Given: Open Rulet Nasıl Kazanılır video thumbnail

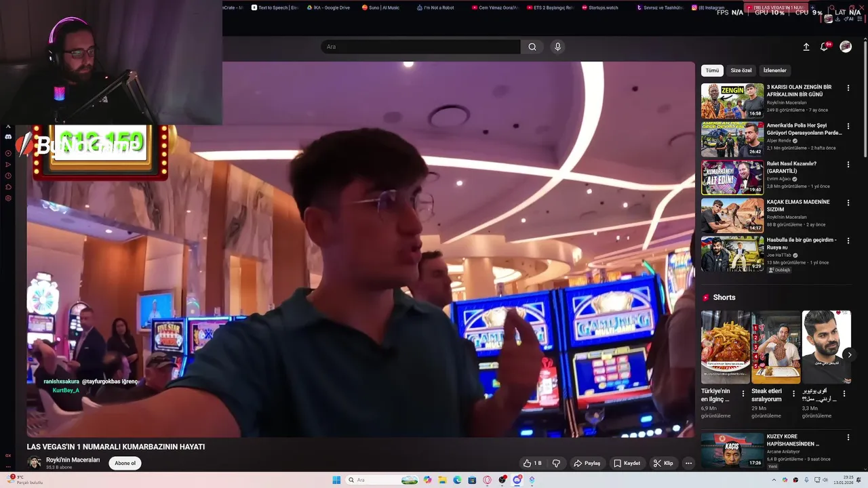Looking at the screenshot, I should pyautogui.click(x=732, y=177).
